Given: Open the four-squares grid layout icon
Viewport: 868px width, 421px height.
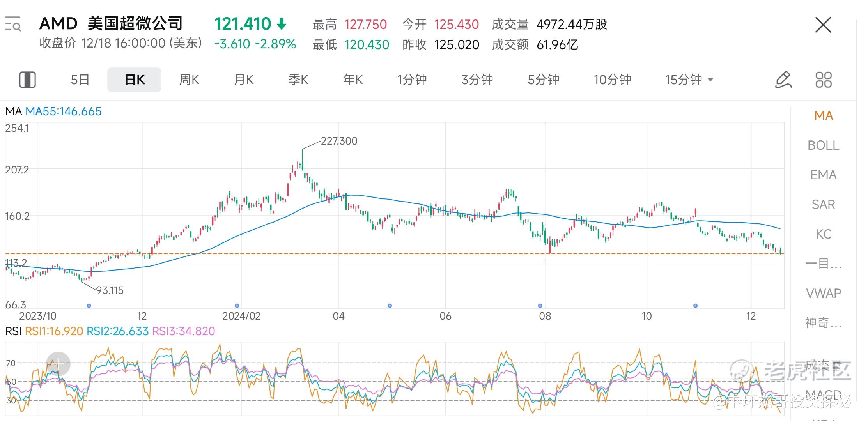Looking at the screenshot, I should [x=823, y=80].
